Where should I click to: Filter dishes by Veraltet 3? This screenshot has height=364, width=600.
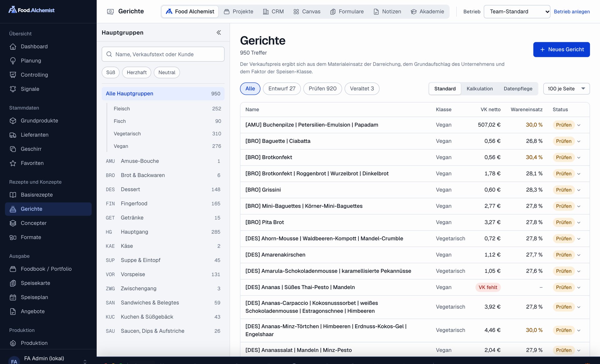pos(362,89)
